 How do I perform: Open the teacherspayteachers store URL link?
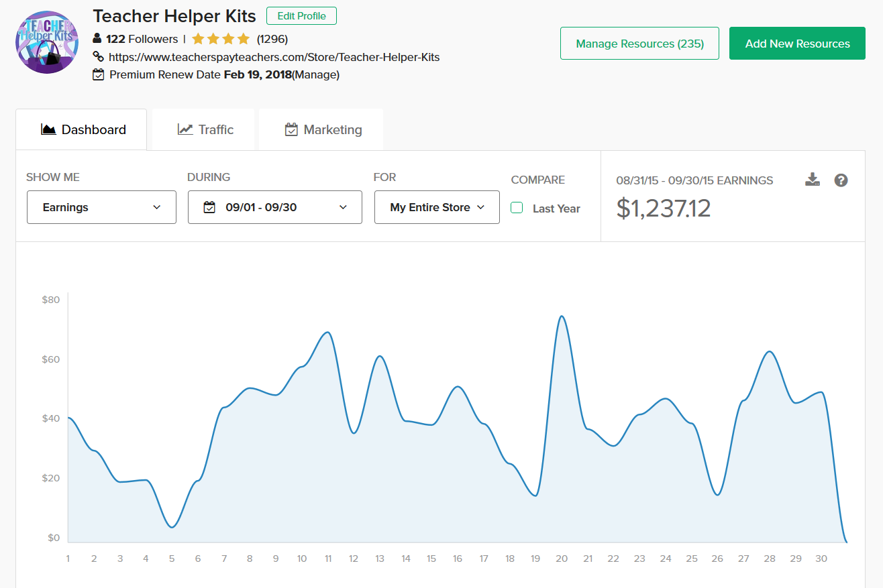tap(274, 57)
